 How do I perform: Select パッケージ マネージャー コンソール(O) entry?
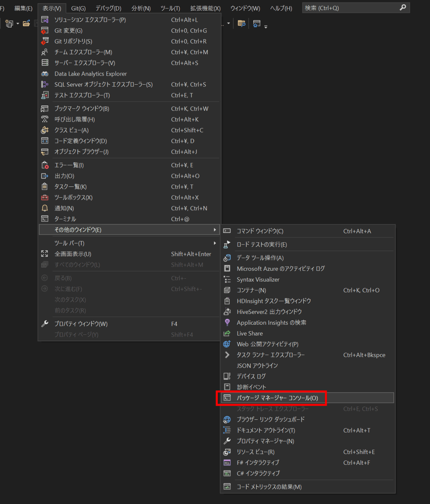point(308,398)
